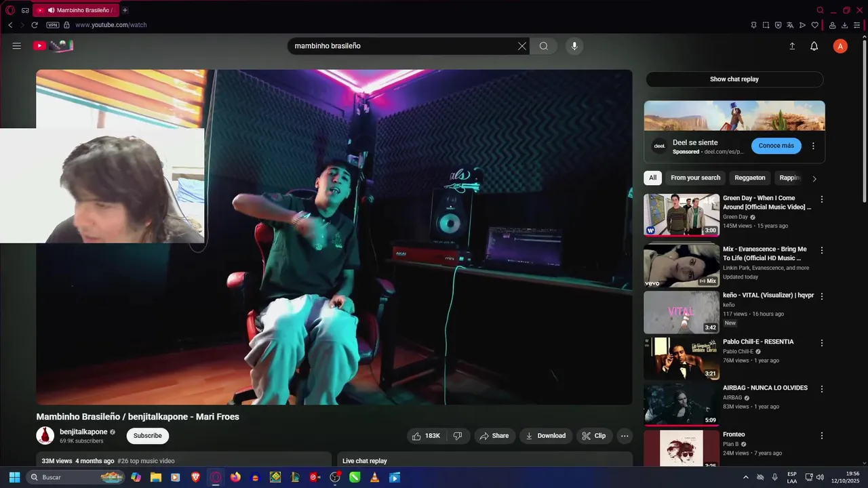
Task: Click the Download button
Action: coord(546,436)
